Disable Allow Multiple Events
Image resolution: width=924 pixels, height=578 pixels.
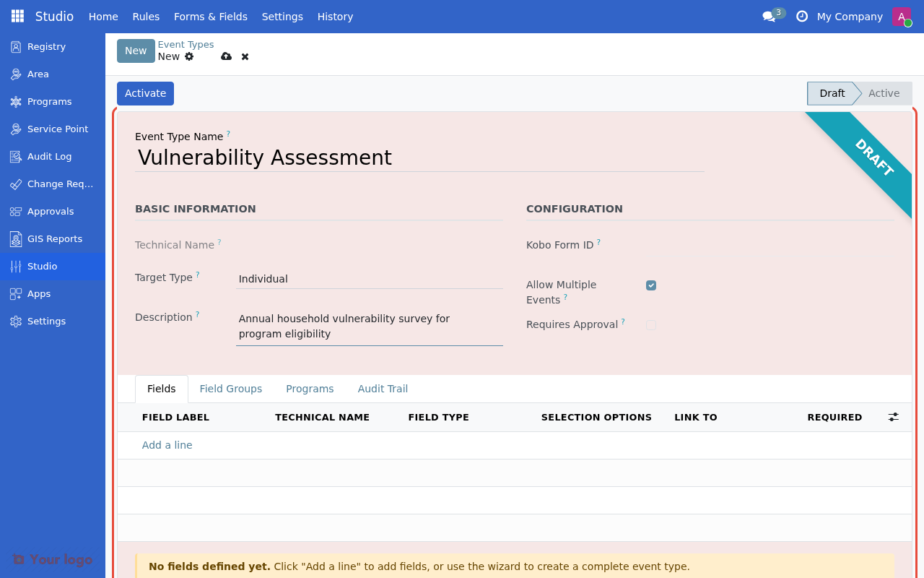[651, 285]
